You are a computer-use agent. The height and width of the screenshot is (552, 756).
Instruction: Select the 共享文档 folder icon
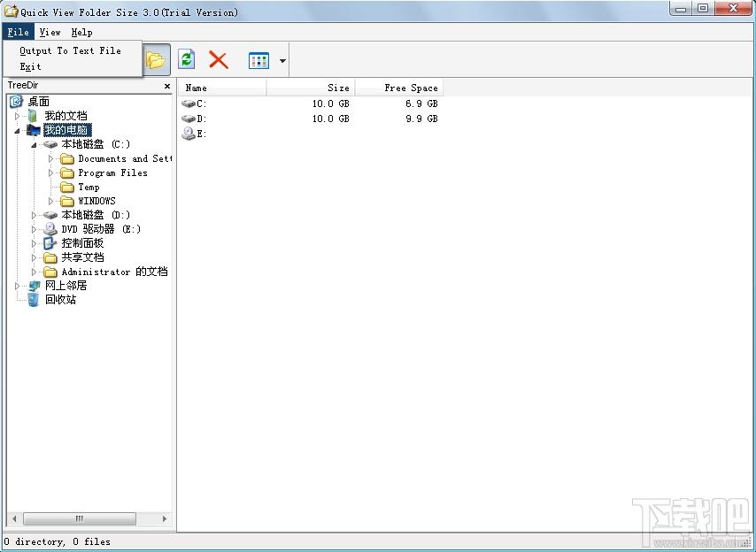click(50, 257)
